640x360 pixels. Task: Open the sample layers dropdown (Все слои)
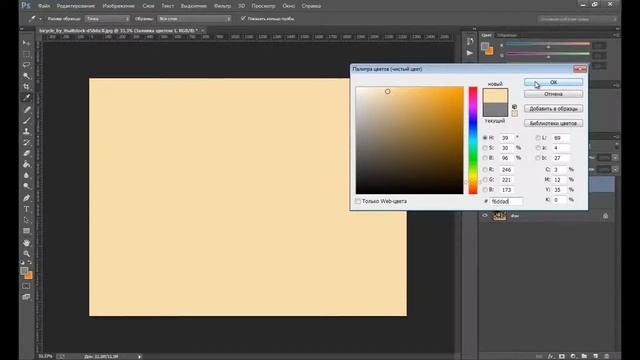pos(194,19)
